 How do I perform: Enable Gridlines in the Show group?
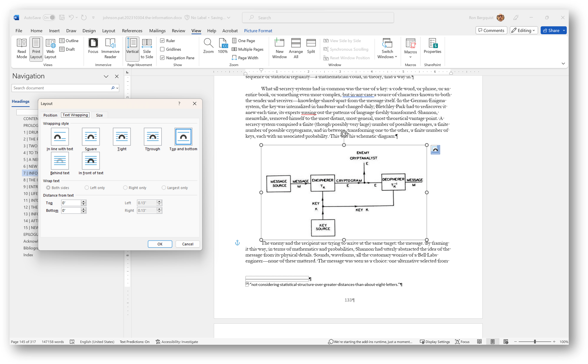pyautogui.click(x=162, y=49)
